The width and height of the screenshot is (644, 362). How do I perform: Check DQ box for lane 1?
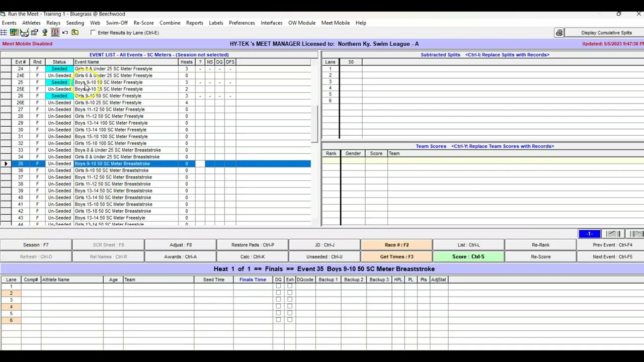[x=278, y=286]
